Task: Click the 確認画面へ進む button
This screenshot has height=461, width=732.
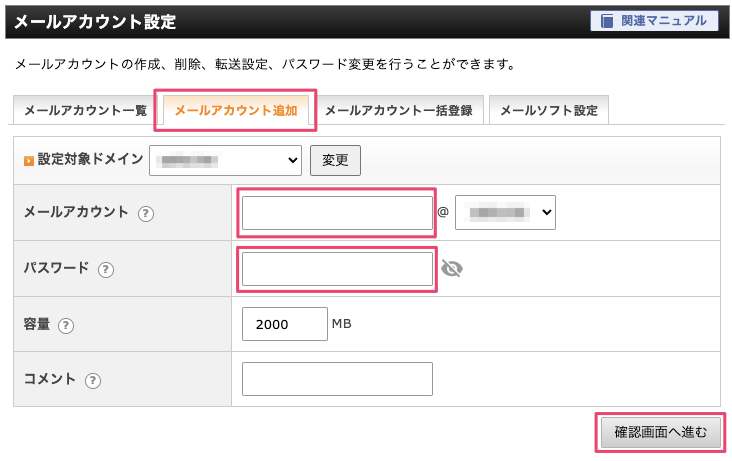Action: (x=660, y=433)
